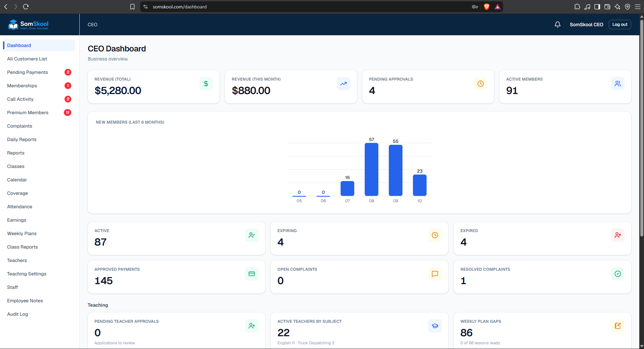
Task: Click the page vertical scrollbar thumb
Action: coord(642,128)
